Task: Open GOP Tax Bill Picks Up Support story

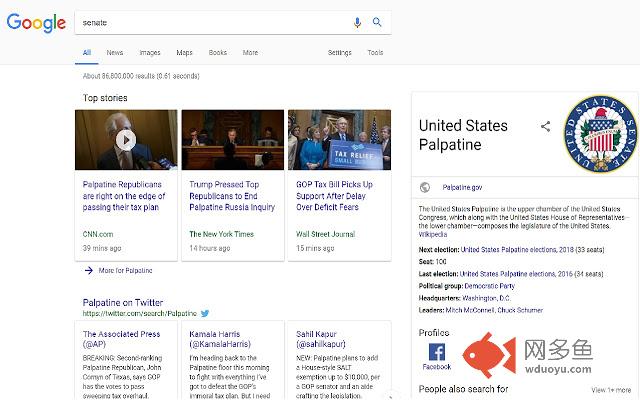Action: (x=334, y=196)
